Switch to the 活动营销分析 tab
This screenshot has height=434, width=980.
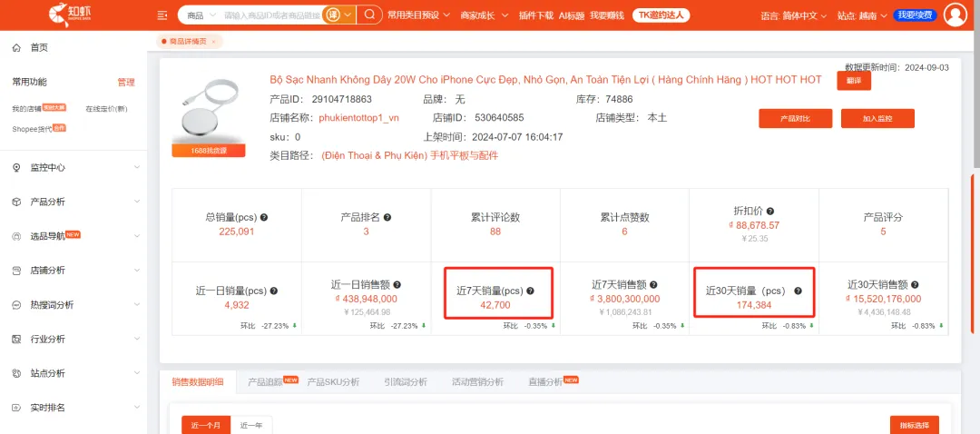click(477, 382)
